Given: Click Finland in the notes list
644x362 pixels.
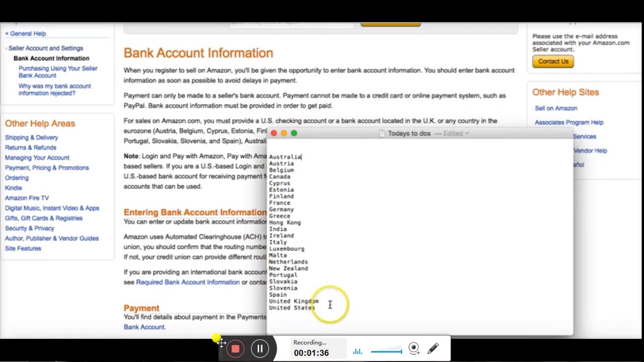Looking at the screenshot, I should [281, 196].
